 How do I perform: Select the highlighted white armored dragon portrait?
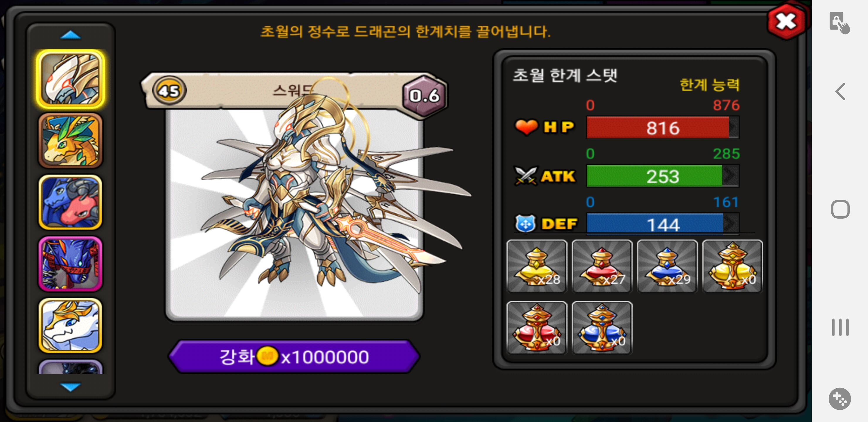click(x=70, y=79)
